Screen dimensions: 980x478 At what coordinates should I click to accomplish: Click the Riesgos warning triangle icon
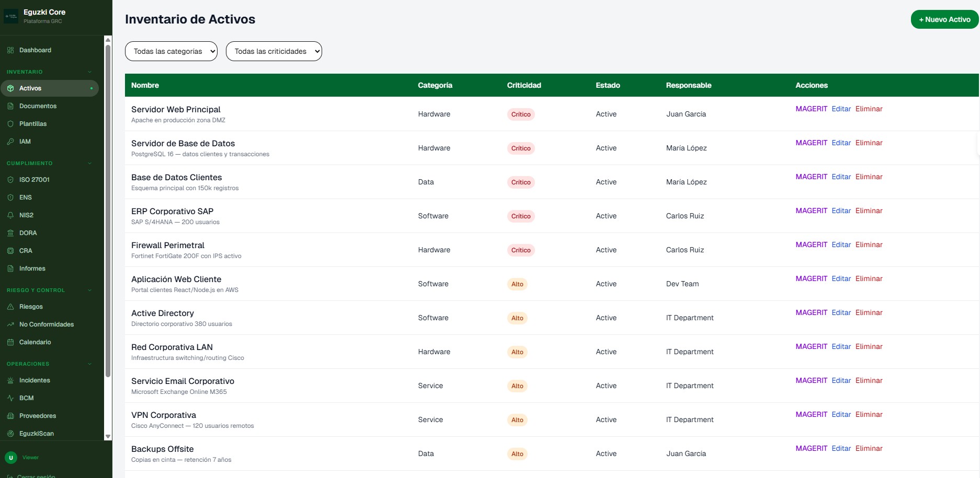point(10,307)
